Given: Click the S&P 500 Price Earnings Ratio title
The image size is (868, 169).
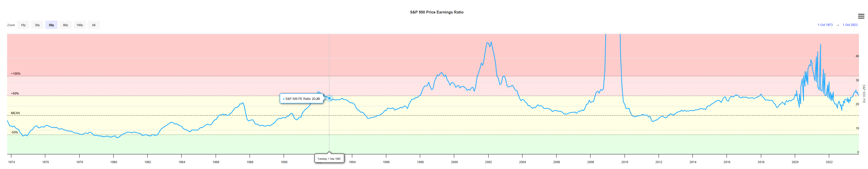Looking at the screenshot, I should click(x=436, y=12).
